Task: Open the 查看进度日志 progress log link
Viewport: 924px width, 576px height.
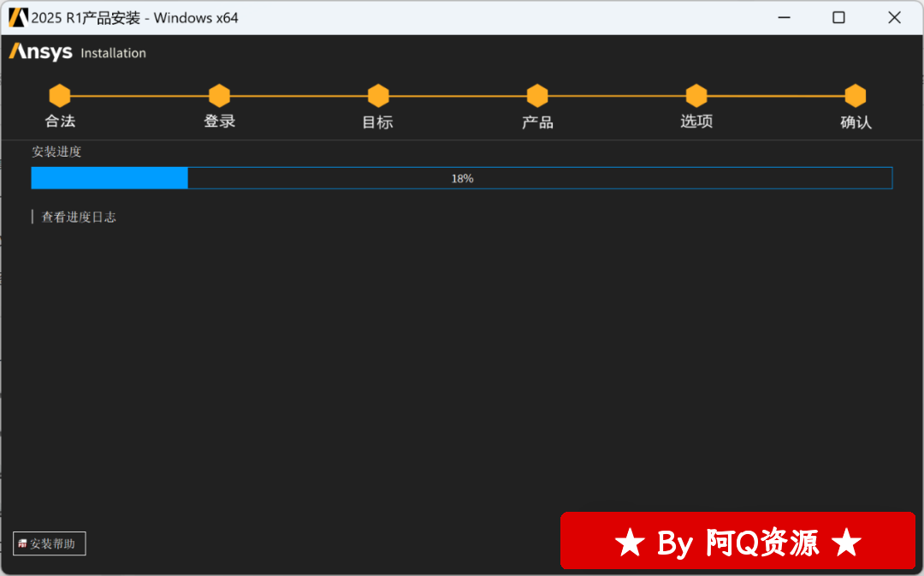Action: (79, 217)
